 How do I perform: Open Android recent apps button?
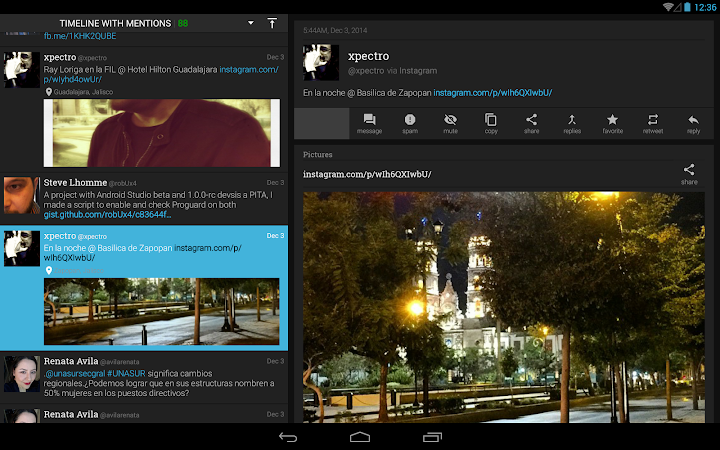[432, 437]
